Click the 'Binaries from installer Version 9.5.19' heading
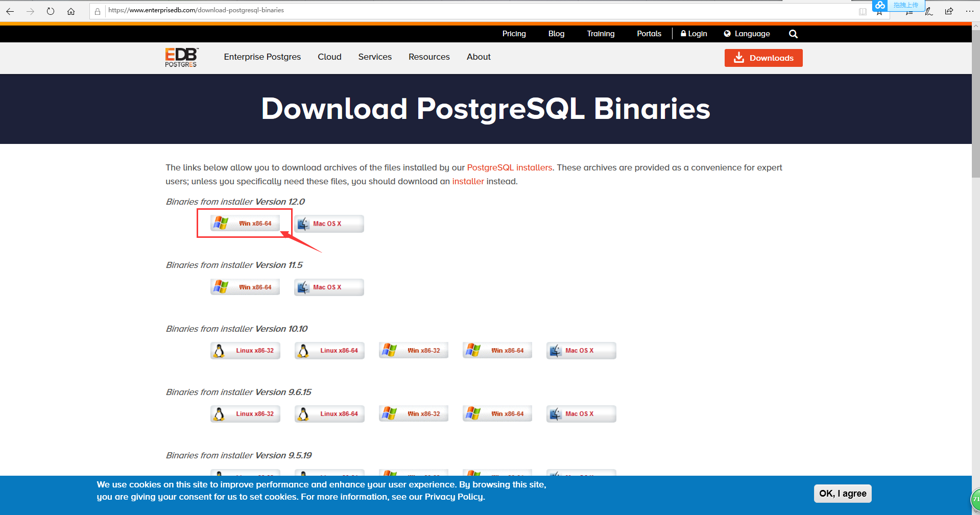The image size is (980, 515). 238,455
